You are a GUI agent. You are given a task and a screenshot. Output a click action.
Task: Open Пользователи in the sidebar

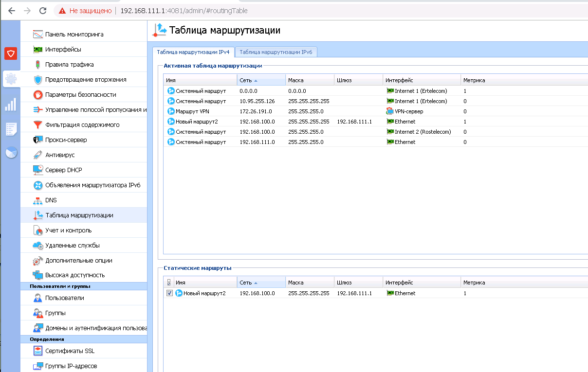(x=84, y=298)
